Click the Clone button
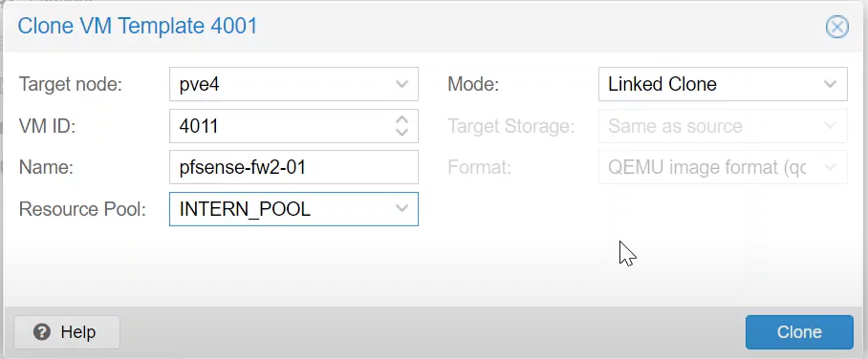 799,332
